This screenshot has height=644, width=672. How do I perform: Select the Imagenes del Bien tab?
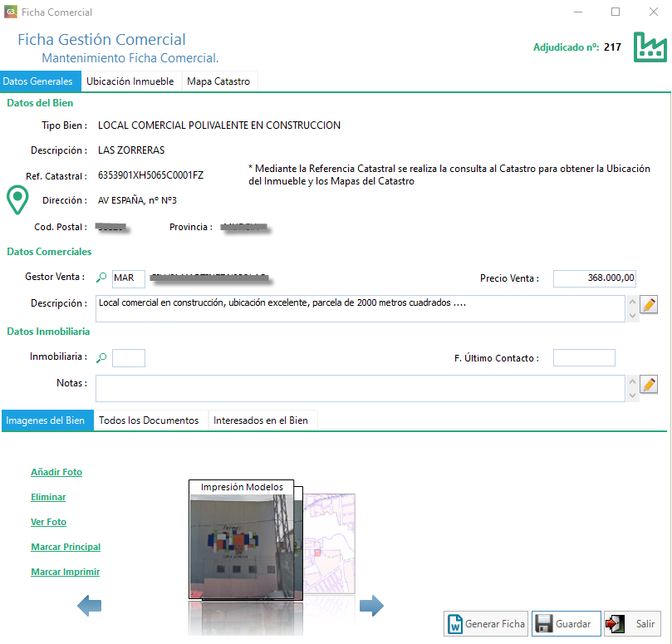pos(47,420)
